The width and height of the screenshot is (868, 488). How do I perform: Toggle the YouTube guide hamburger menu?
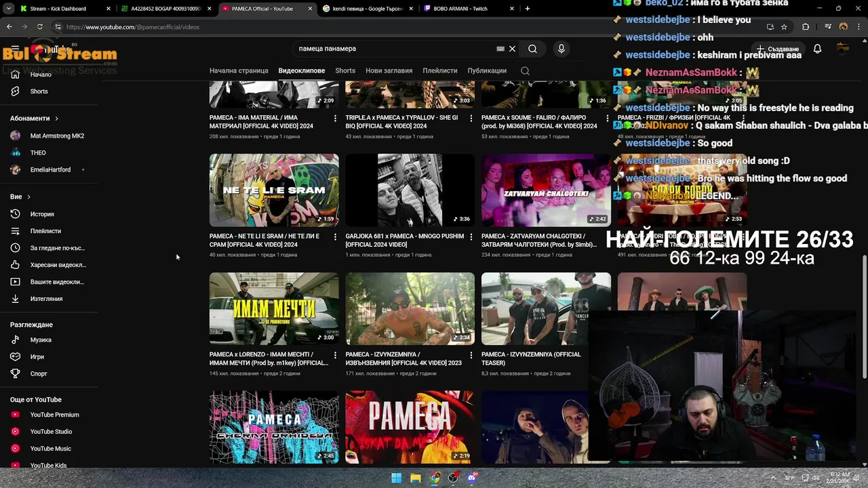click(15, 49)
